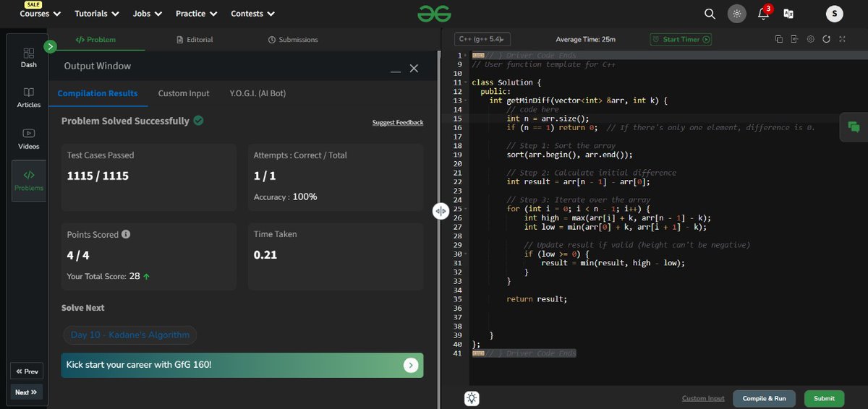Expand the Jobs dropdown menu
Viewport: 868px width, 409px height.
(148, 14)
